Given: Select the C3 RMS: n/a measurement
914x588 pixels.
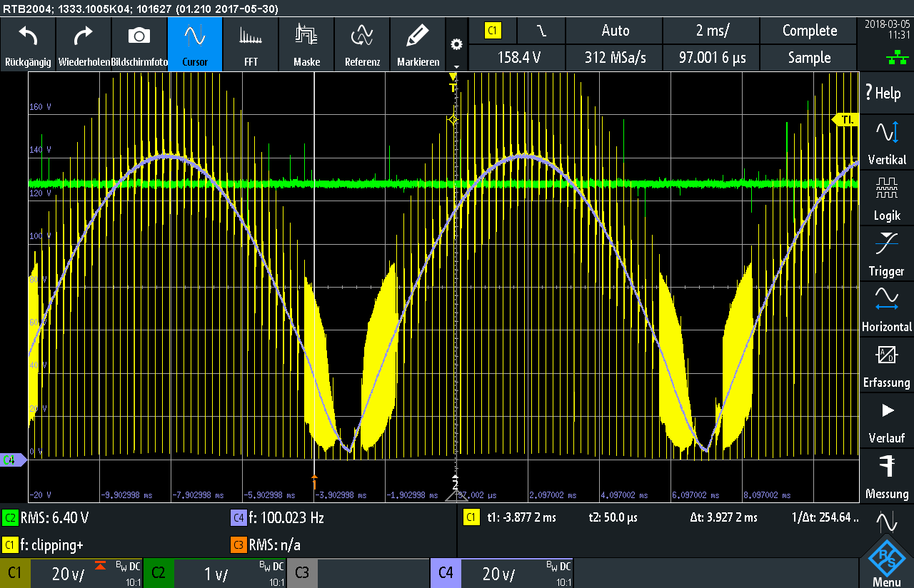Looking at the screenshot, I should 266,545.
